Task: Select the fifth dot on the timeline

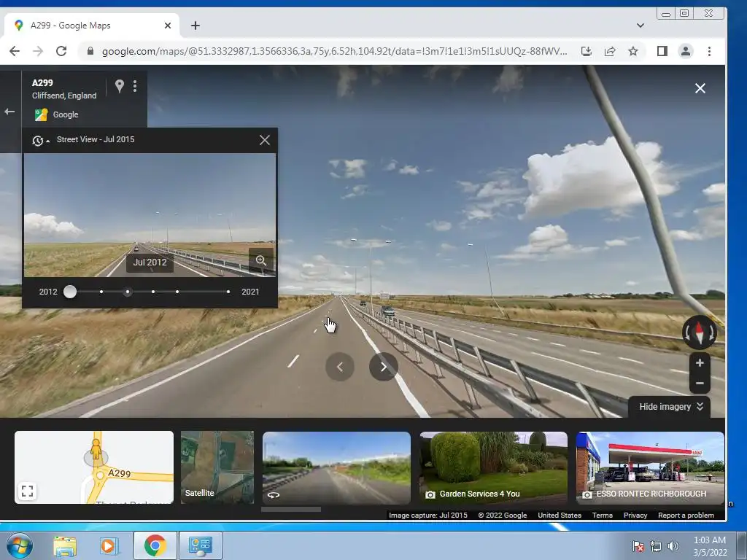Action: [177, 292]
